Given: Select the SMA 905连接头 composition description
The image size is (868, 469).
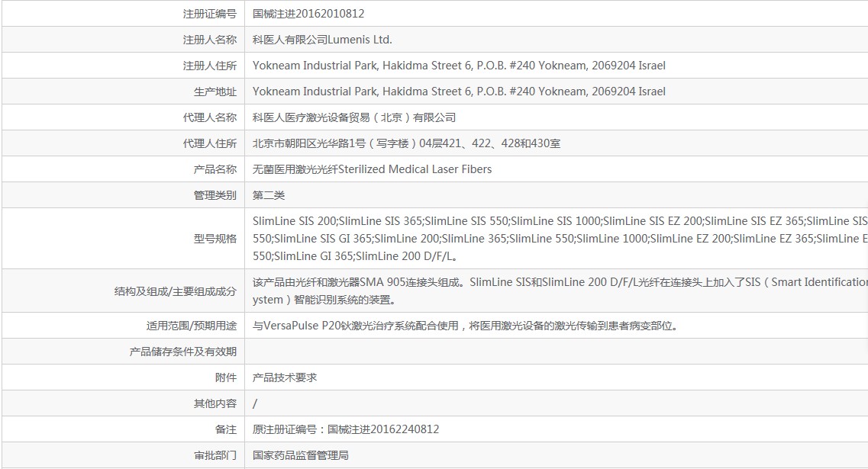Looking at the screenshot, I should 560,291.
